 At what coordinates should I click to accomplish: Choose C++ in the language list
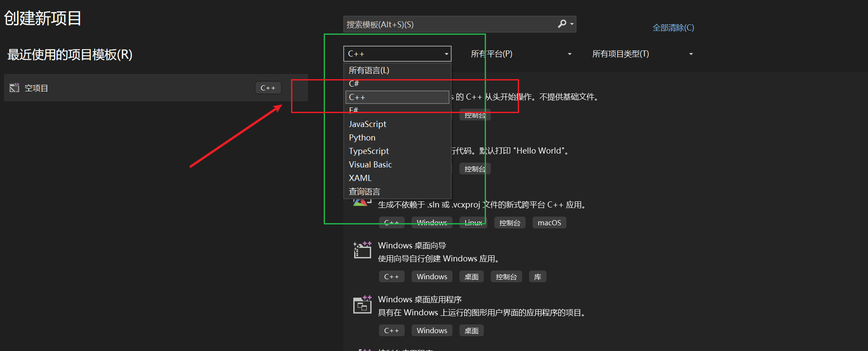pyautogui.click(x=397, y=97)
